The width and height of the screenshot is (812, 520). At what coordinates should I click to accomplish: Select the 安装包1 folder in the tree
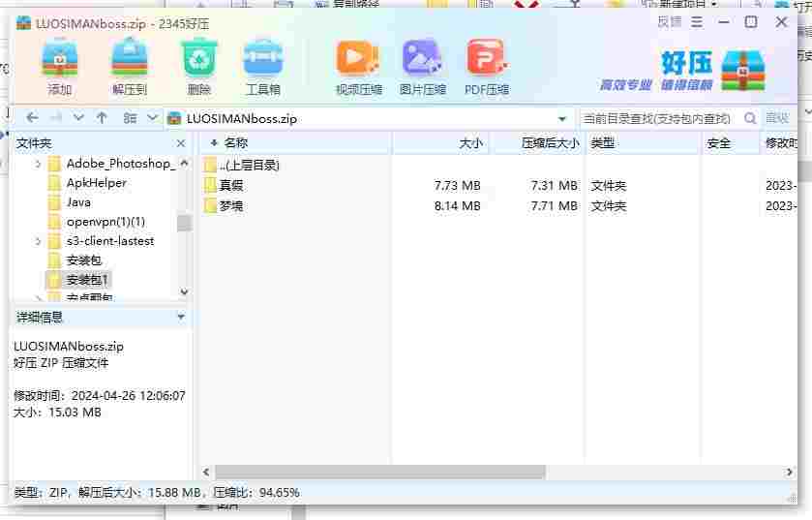(x=87, y=280)
